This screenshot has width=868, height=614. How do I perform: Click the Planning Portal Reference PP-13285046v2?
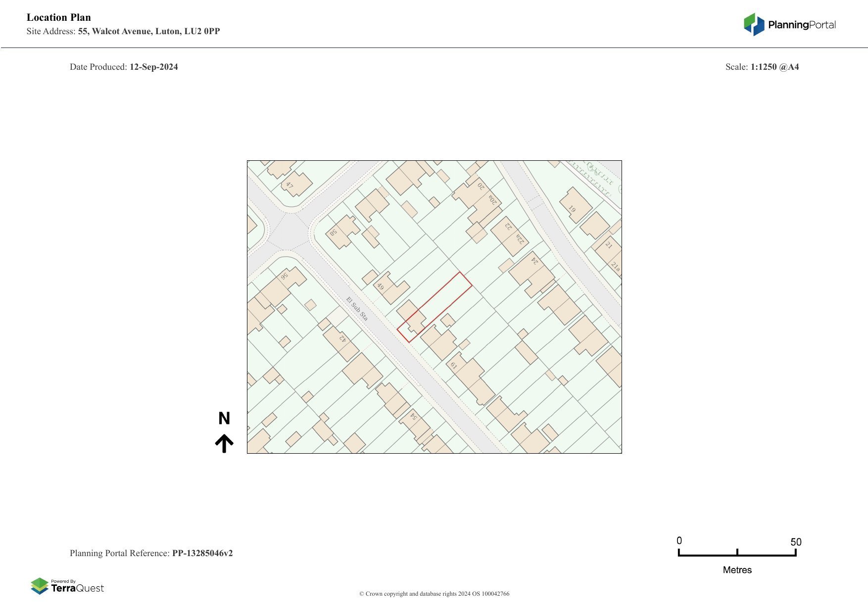(x=151, y=553)
